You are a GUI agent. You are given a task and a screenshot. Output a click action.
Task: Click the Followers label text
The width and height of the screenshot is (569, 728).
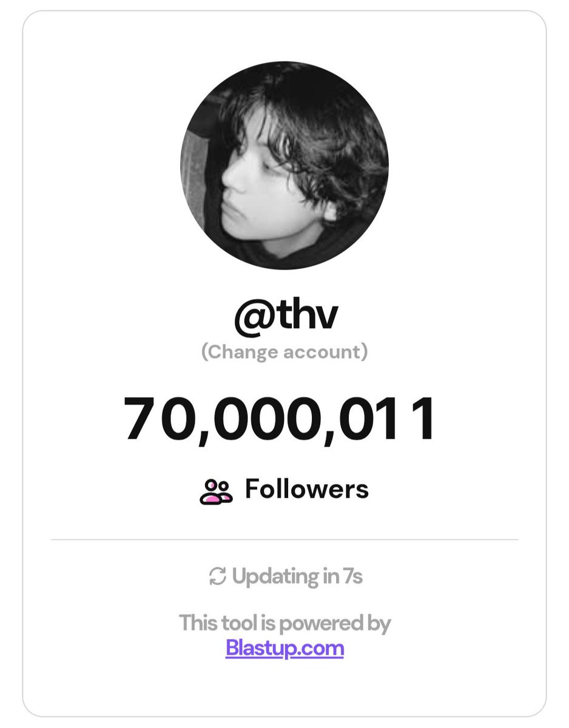307,489
